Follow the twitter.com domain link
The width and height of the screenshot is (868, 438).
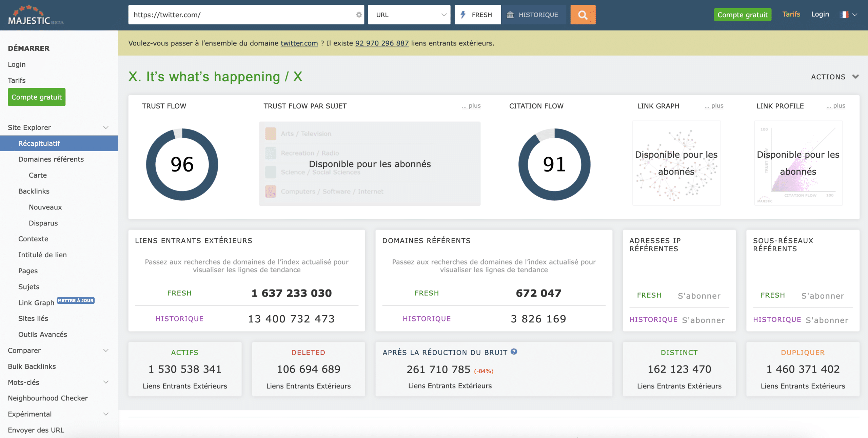click(299, 43)
